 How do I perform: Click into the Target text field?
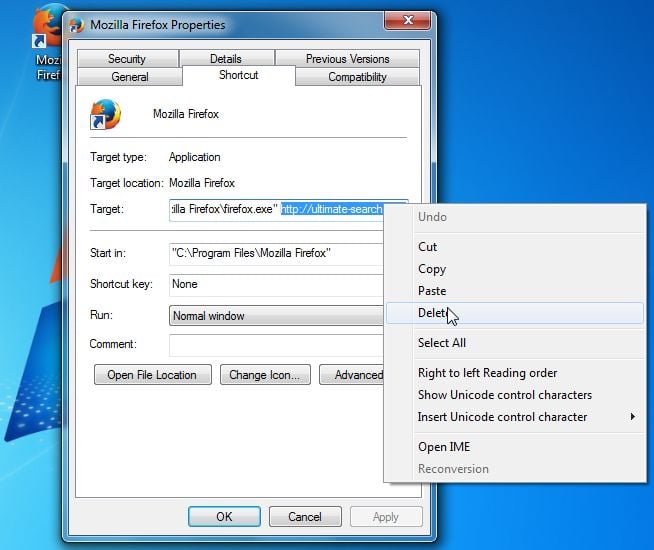(x=276, y=209)
